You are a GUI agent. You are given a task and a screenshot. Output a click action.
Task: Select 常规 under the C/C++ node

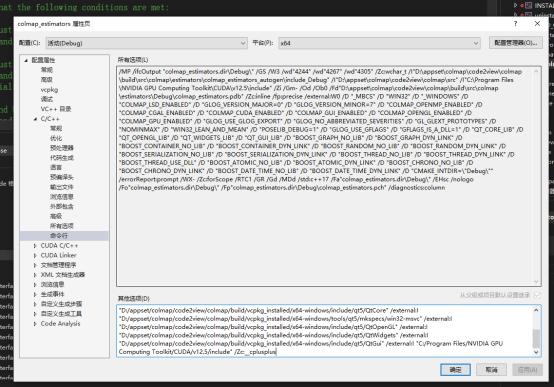coord(56,128)
